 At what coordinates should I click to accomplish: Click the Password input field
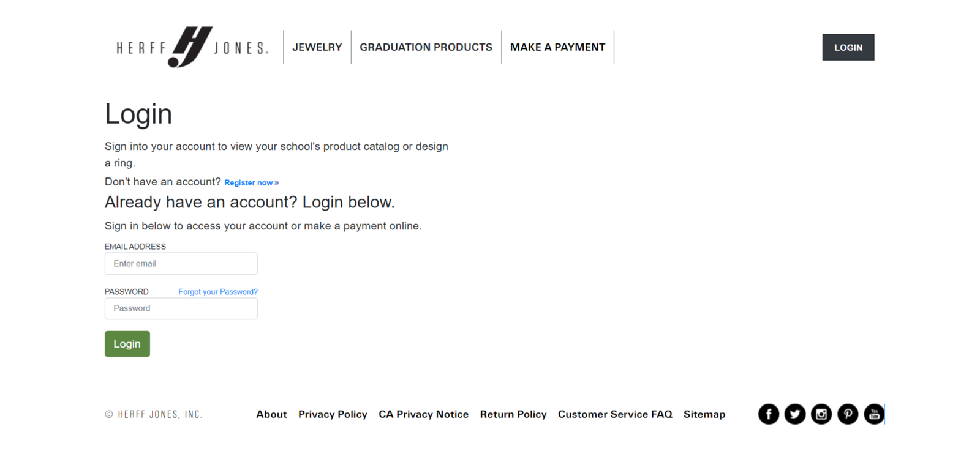(x=181, y=308)
